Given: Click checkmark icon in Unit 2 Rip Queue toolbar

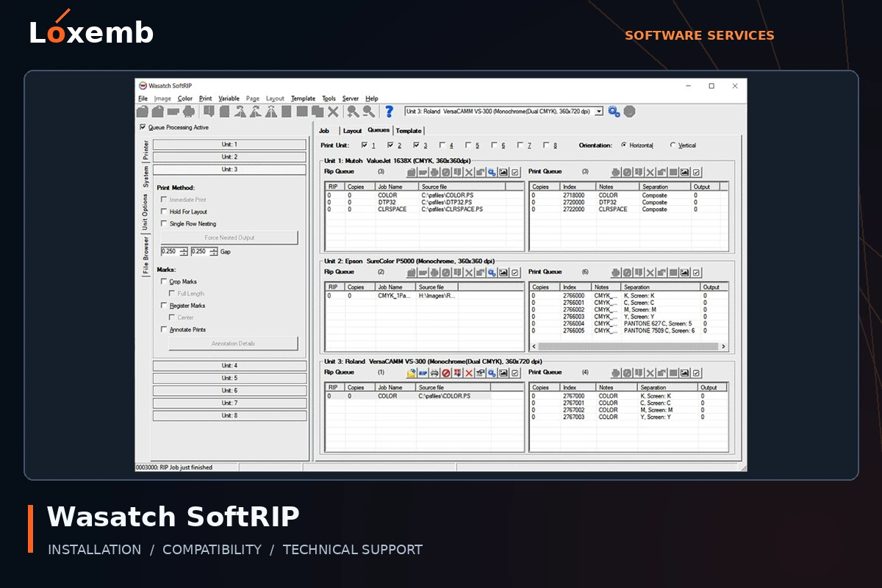Looking at the screenshot, I should click(x=514, y=272).
